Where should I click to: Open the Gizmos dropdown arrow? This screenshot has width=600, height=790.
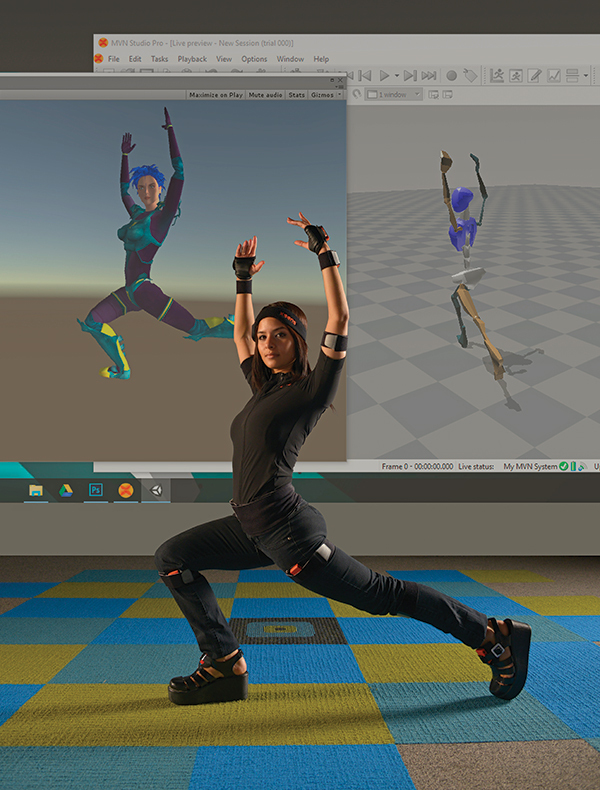340,95
